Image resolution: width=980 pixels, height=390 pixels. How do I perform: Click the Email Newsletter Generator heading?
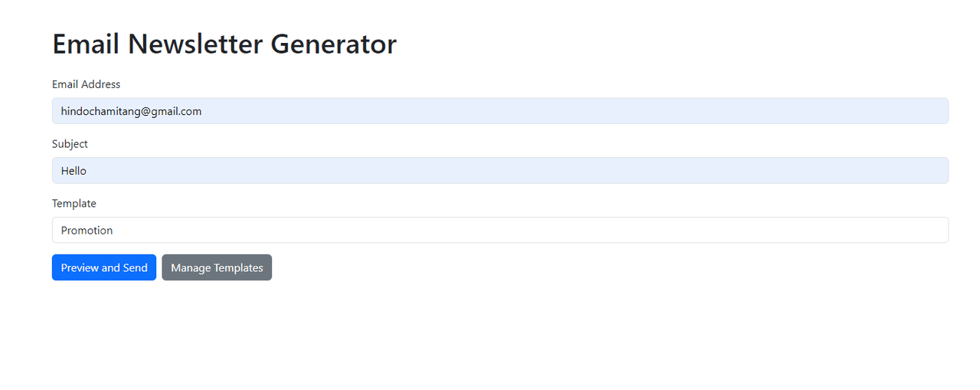[224, 44]
